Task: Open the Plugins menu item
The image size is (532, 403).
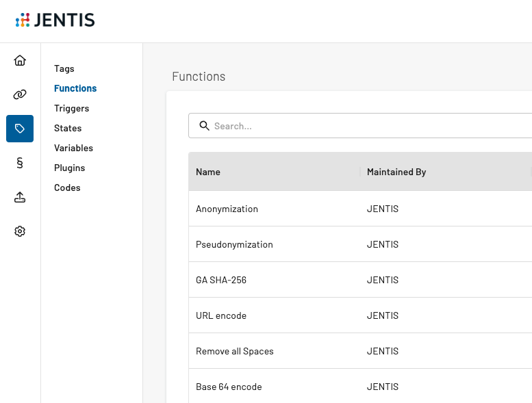Action: pyautogui.click(x=70, y=168)
